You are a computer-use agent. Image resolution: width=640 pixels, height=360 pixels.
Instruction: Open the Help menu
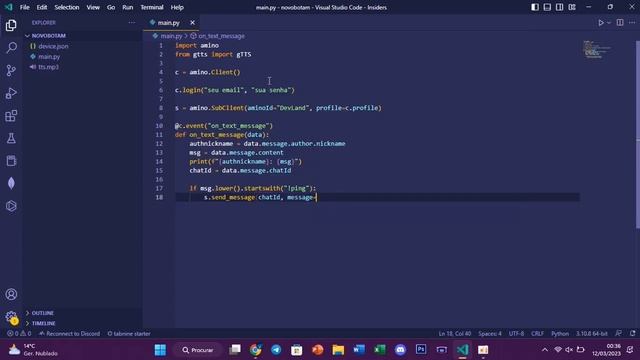(177, 7)
